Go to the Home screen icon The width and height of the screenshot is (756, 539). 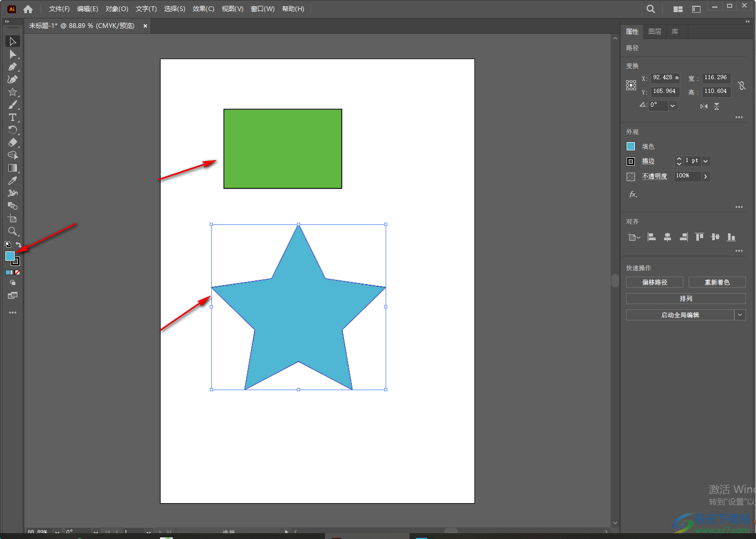pos(28,9)
